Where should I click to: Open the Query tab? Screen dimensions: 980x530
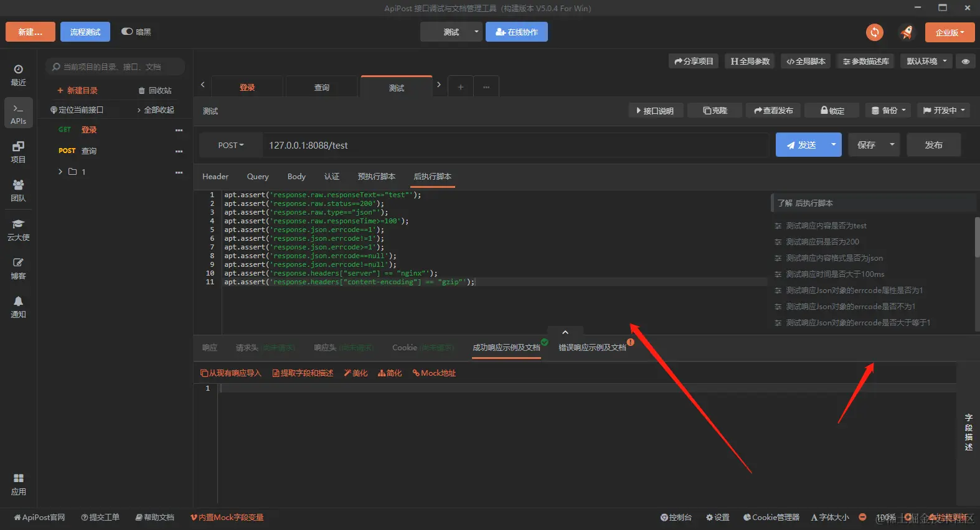[x=258, y=177]
